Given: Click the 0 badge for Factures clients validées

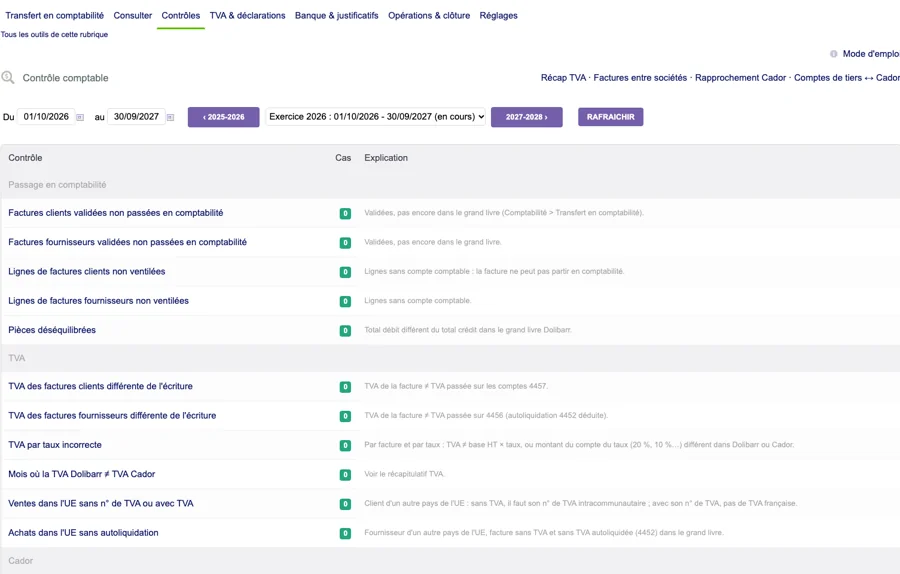Looking at the screenshot, I should pos(345,214).
